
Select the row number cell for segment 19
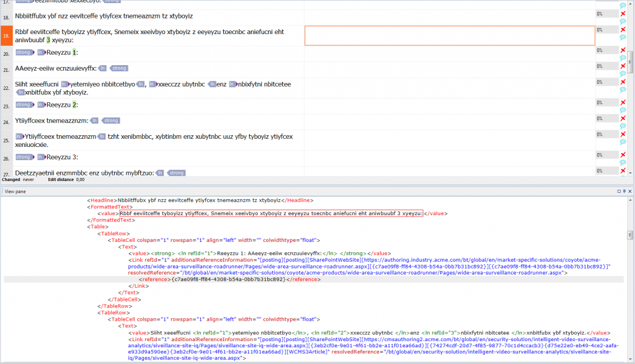tap(6, 36)
